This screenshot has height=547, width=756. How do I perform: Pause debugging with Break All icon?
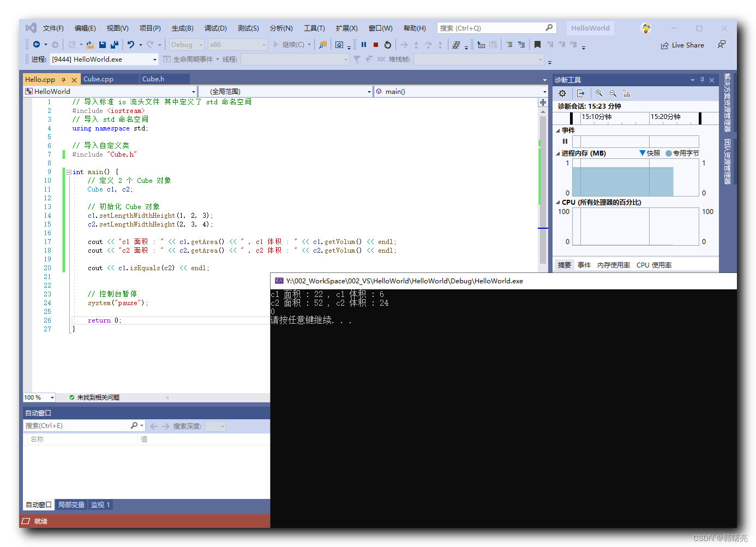364,45
